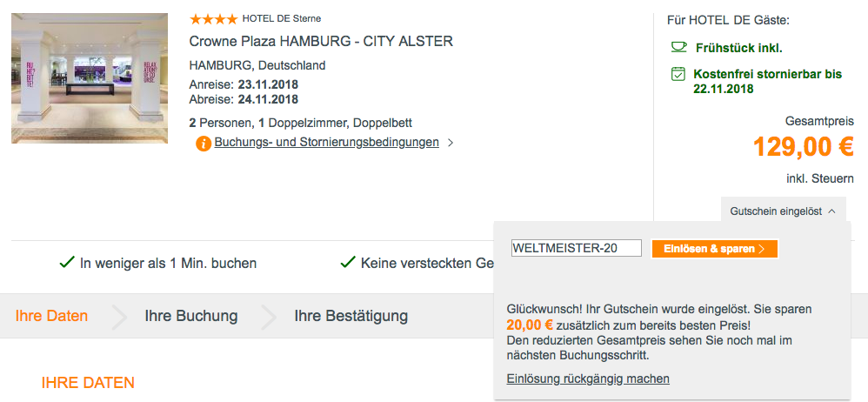Click checkmark beside 'Keine versteckten' text
Screen dimensions: 868x402
click(348, 262)
